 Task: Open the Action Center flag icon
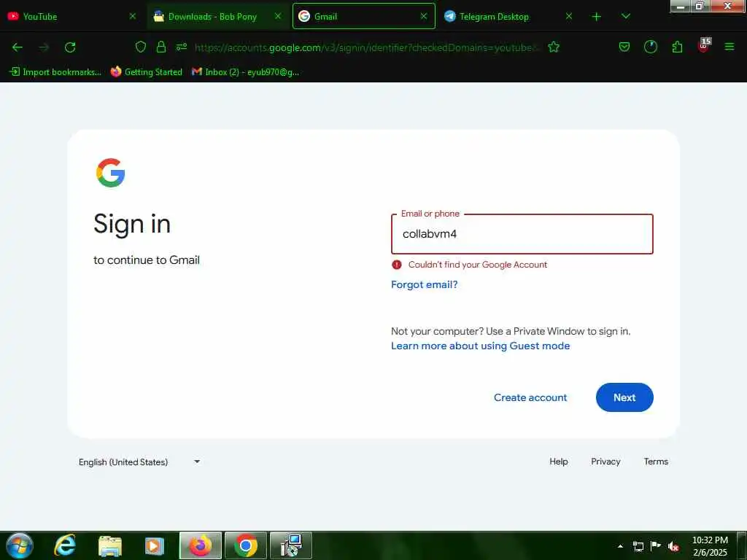click(656, 545)
